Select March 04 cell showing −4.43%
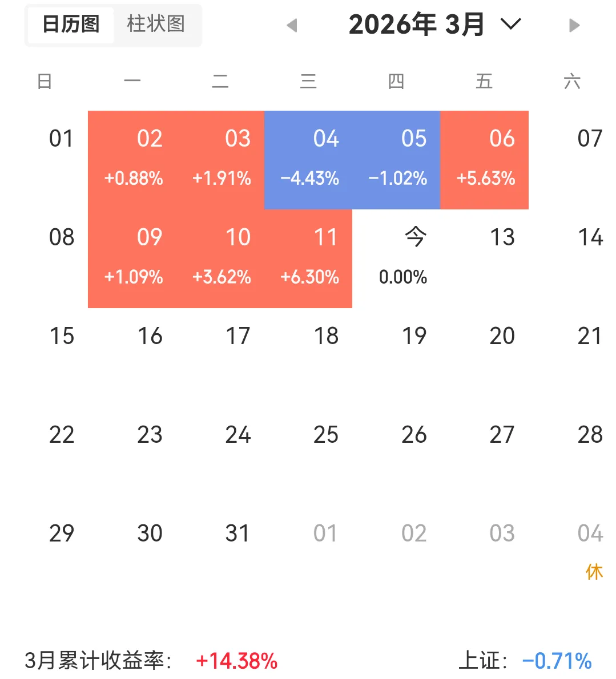This screenshot has width=616, height=679. coord(308,160)
